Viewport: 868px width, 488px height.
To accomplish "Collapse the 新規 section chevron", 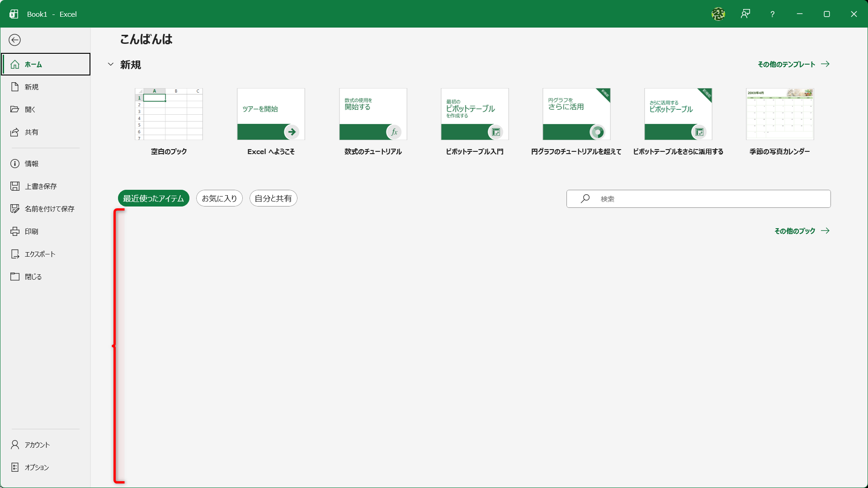I will [110, 64].
